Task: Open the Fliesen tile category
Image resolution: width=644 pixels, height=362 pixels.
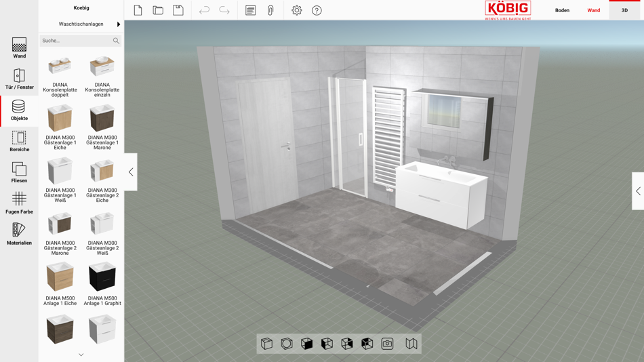Action: 19,172
